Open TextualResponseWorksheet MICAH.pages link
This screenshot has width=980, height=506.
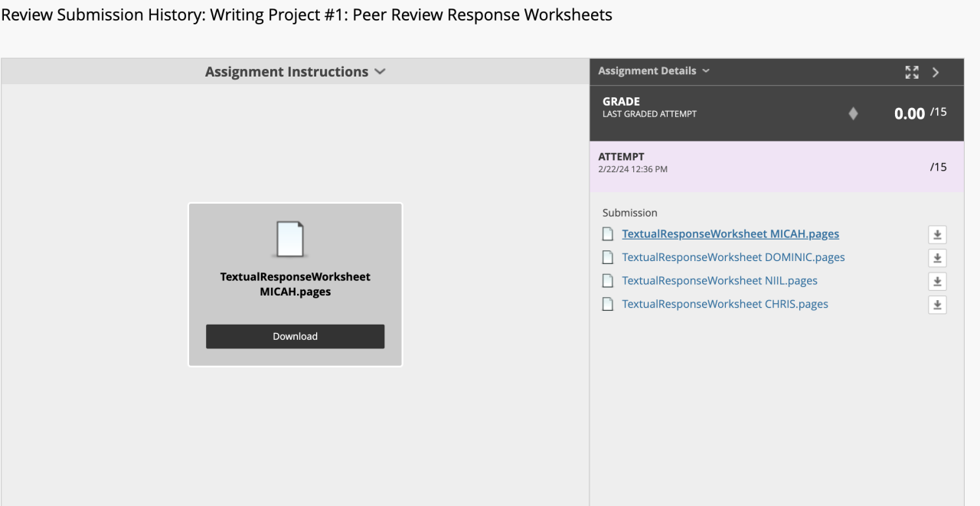[730, 234]
